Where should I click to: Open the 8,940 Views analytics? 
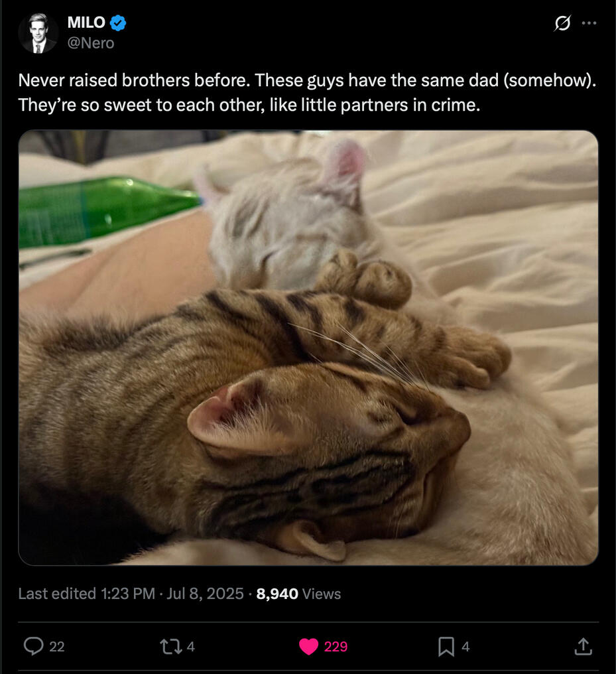click(x=298, y=594)
